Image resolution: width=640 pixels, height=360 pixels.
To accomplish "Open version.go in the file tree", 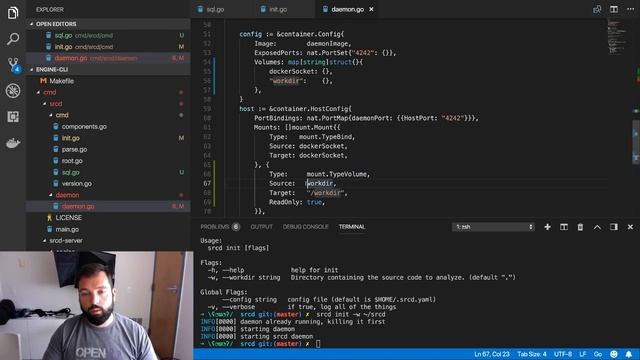I will coord(108,184).
